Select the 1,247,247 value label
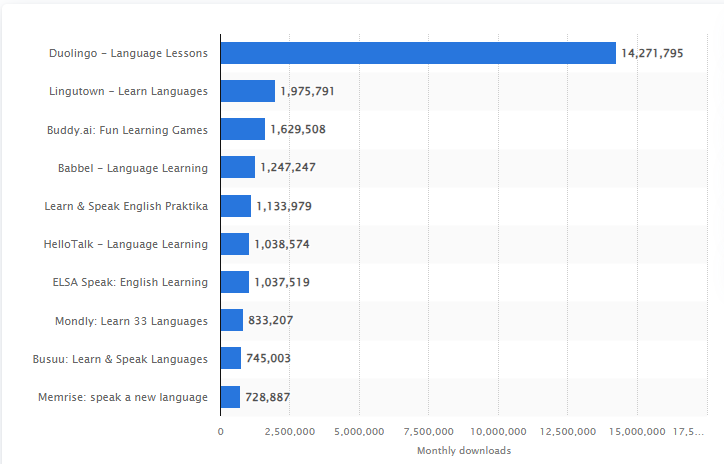The height and width of the screenshot is (464, 724). coord(288,167)
